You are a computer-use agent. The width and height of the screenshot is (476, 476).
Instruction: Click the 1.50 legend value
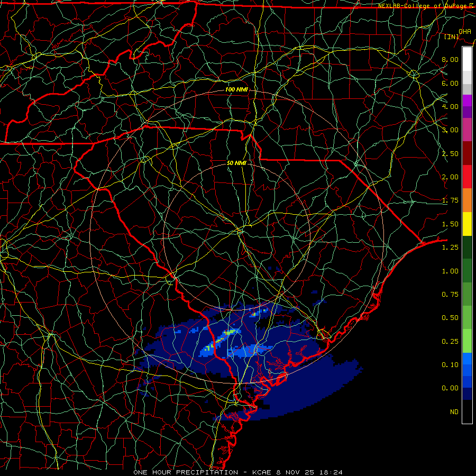click(x=450, y=224)
